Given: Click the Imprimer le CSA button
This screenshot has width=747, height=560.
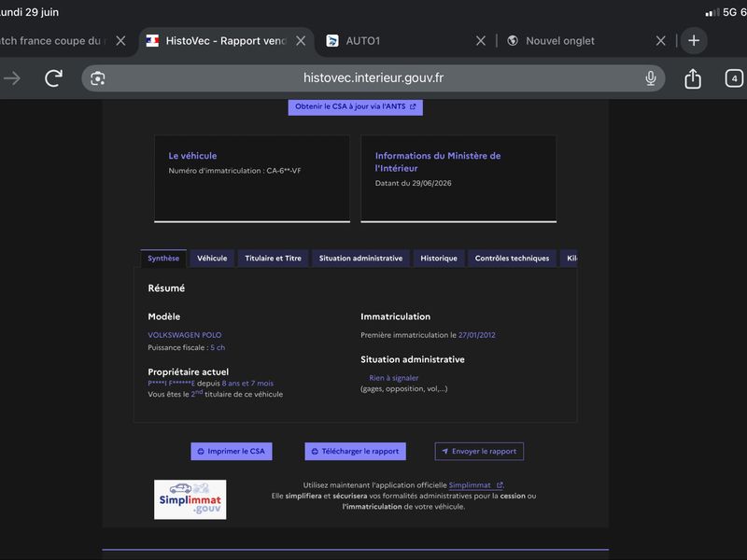Looking at the screenshot, I should pyautogui.click(x=232, y=451).
